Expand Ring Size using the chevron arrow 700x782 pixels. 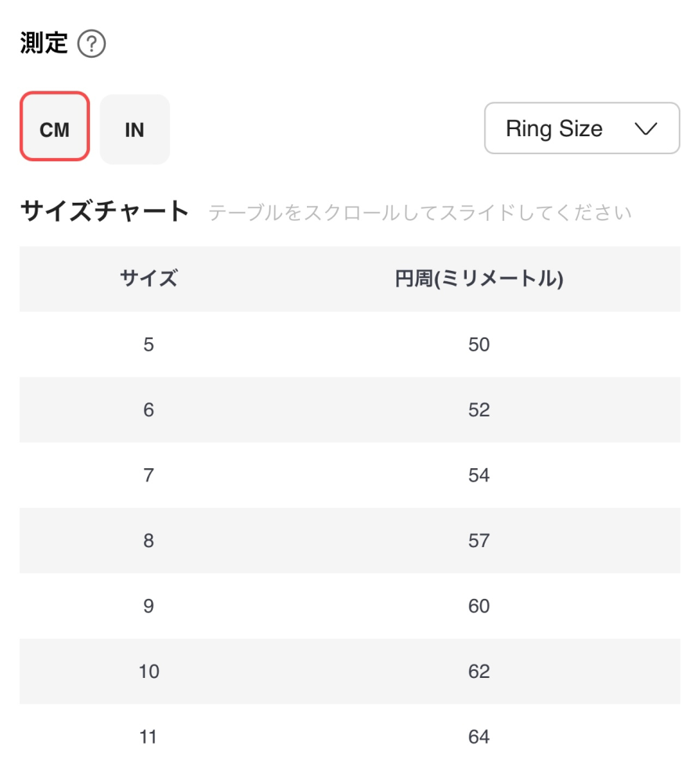click(x=646, y=128)
